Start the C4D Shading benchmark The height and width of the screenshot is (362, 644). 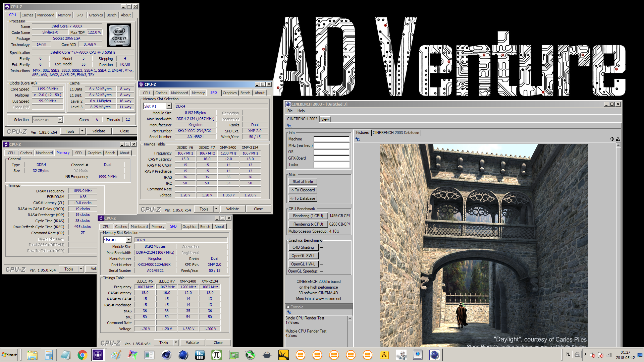[303, 247]
